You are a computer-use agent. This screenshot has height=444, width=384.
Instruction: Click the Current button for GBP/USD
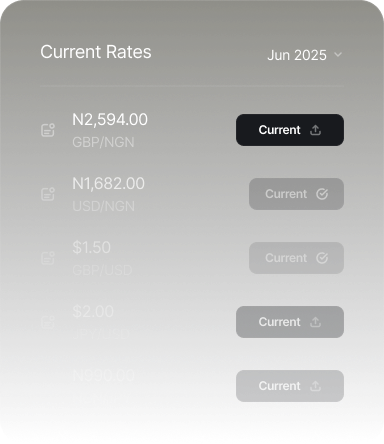coord(296,258)
